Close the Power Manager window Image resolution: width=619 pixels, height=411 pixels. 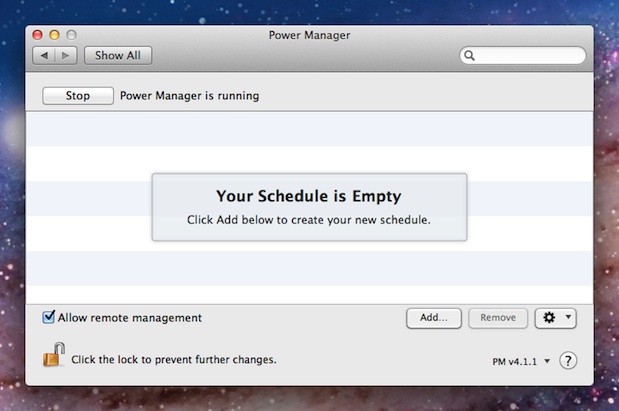38,35
